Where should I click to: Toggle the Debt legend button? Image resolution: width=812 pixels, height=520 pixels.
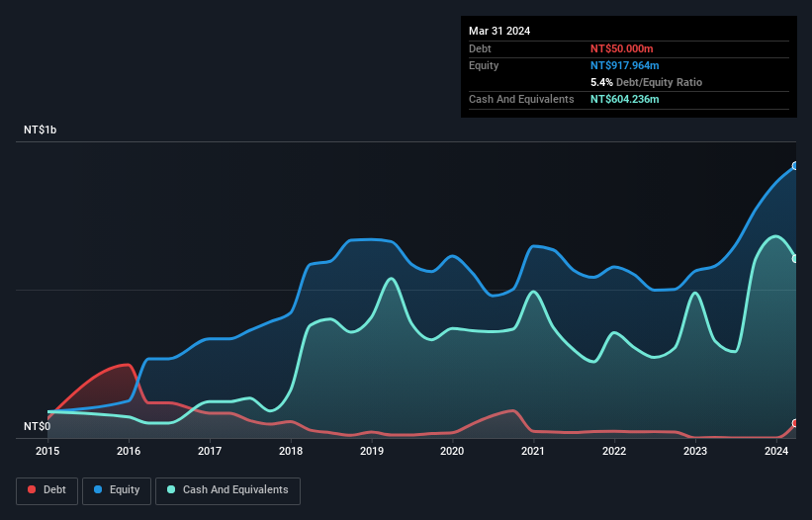(x=47, y=490)
